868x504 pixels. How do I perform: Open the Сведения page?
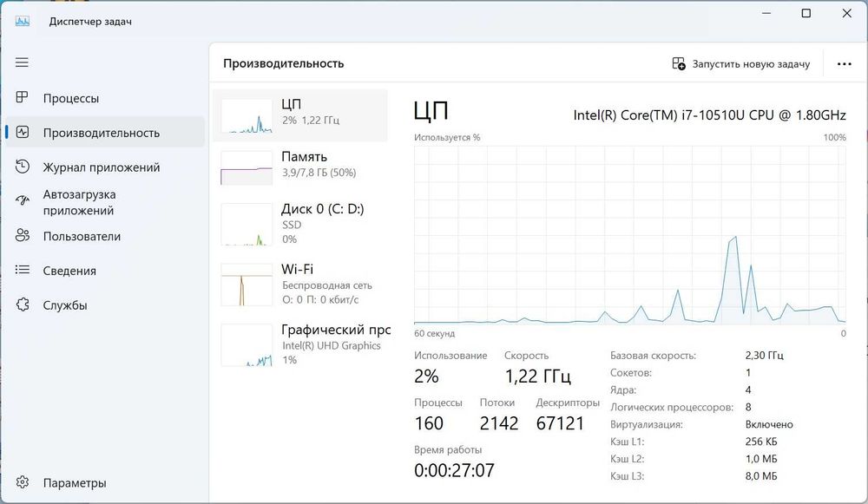click(105, 271)
